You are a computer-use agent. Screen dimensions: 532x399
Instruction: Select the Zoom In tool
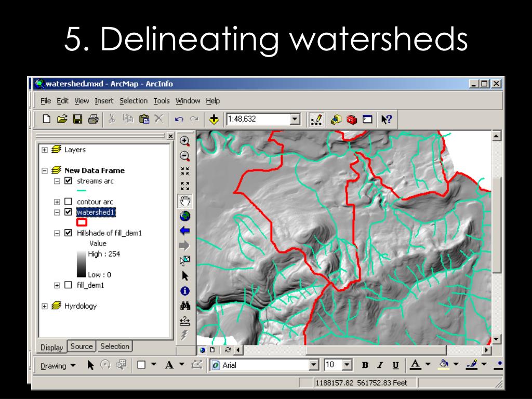click(185, 141)
